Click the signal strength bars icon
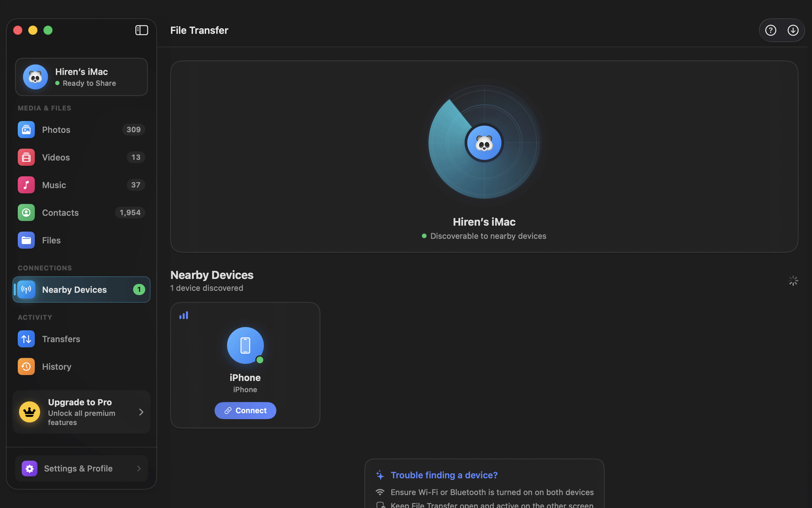 184,315
